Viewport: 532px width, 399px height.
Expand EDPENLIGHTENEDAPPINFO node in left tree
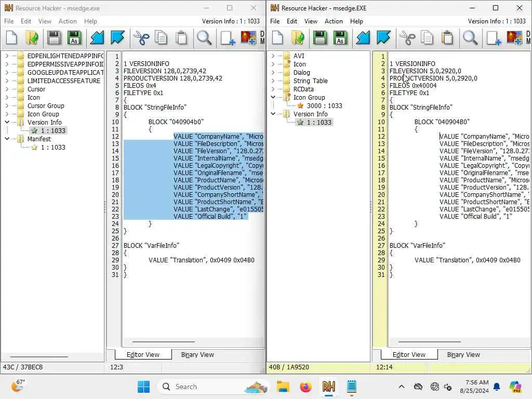7,56
